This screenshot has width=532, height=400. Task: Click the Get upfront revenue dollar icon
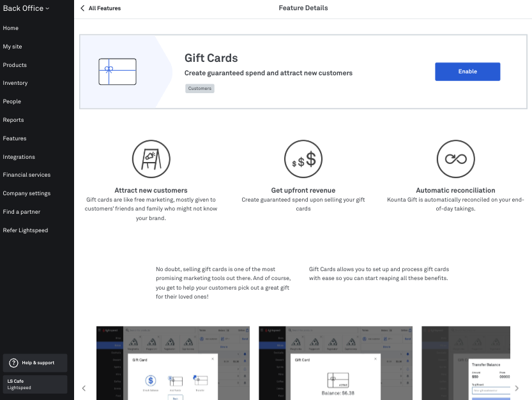coord(303,159)
